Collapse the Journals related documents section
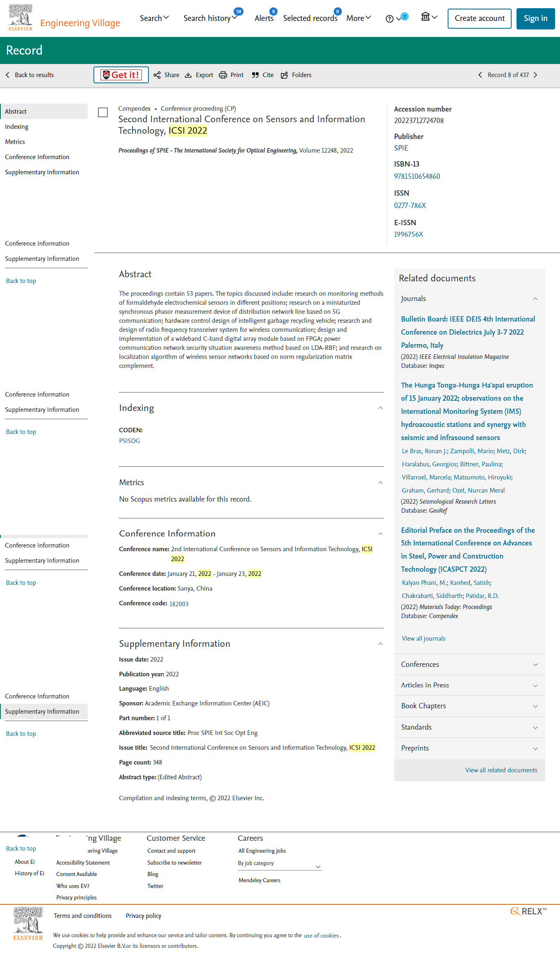The image size is (560, 954). (x=535, y=299)
